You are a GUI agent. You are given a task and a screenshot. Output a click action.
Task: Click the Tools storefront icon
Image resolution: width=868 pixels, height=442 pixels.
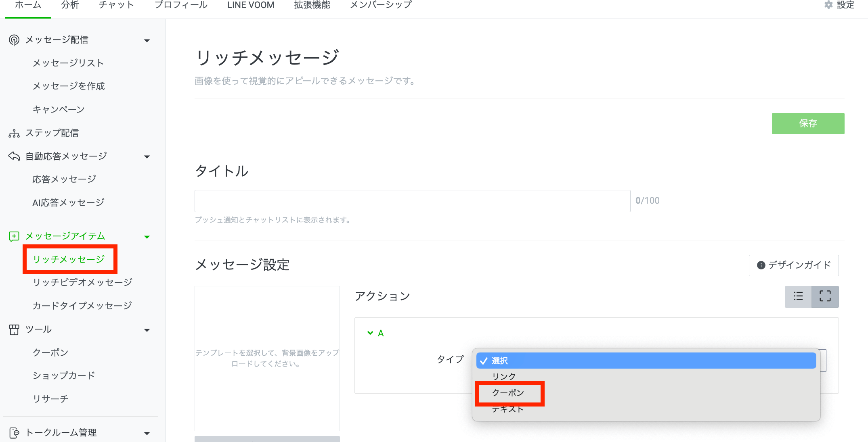coord(14,329)
